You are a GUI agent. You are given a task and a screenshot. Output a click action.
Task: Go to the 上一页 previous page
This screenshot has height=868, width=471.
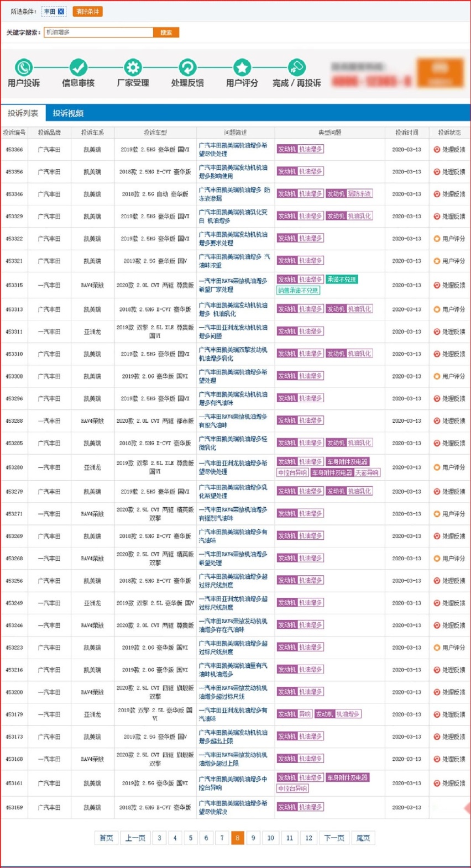point(135,838)
